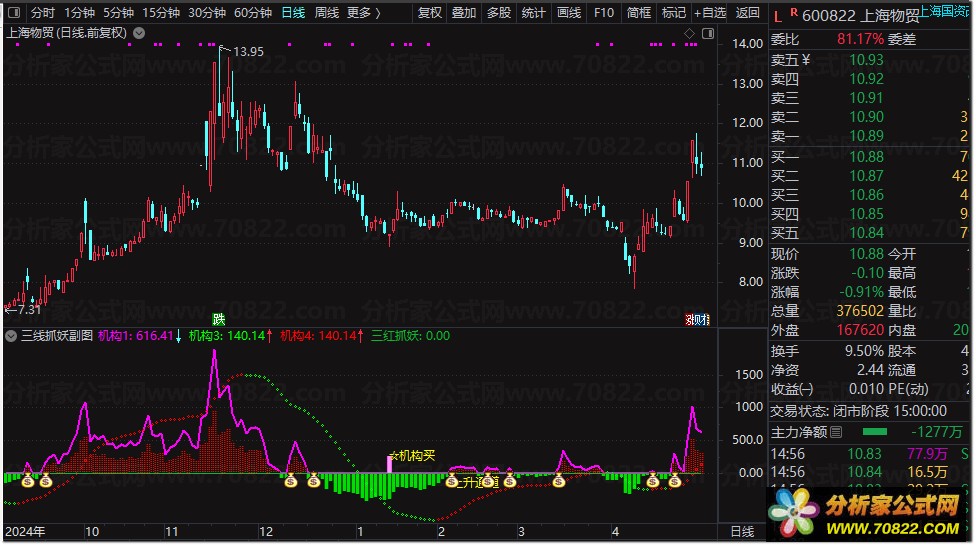Screen dimensions: 976x545
Task: Select the 30分钟 period
Action: click(x=207, y=12)
